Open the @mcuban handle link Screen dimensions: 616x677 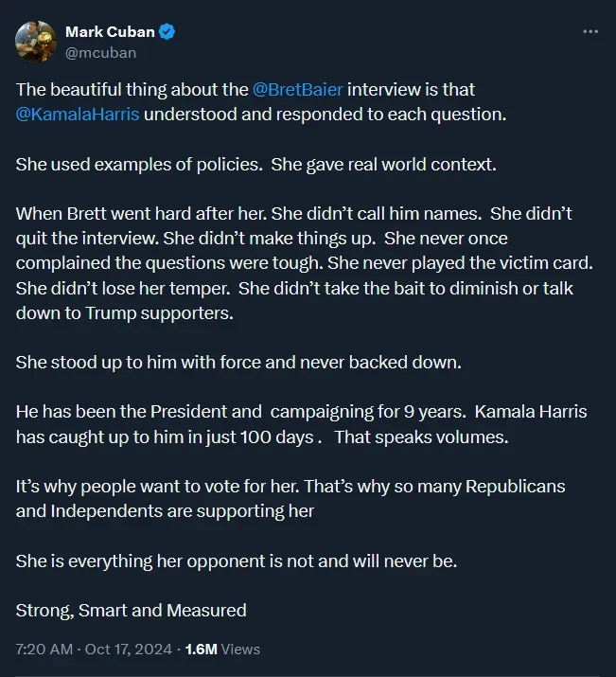pyautogui.click(x=100, y=53)
